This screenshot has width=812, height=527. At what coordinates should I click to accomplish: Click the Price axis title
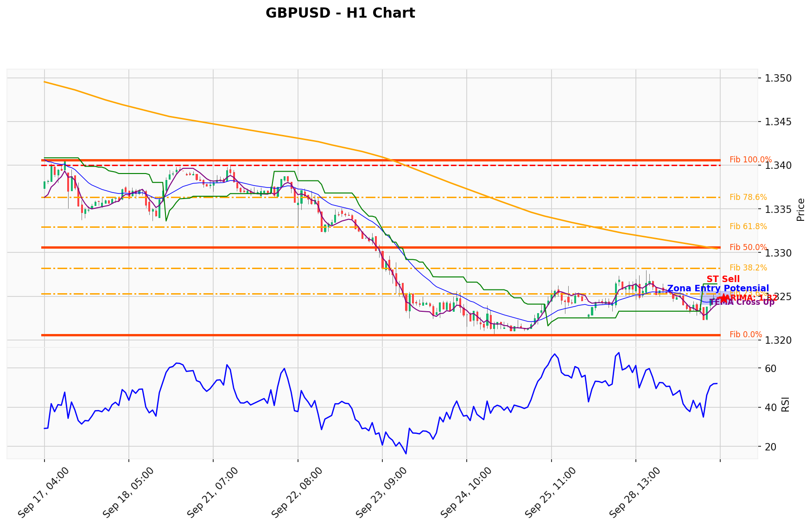(x=800, y=209)
